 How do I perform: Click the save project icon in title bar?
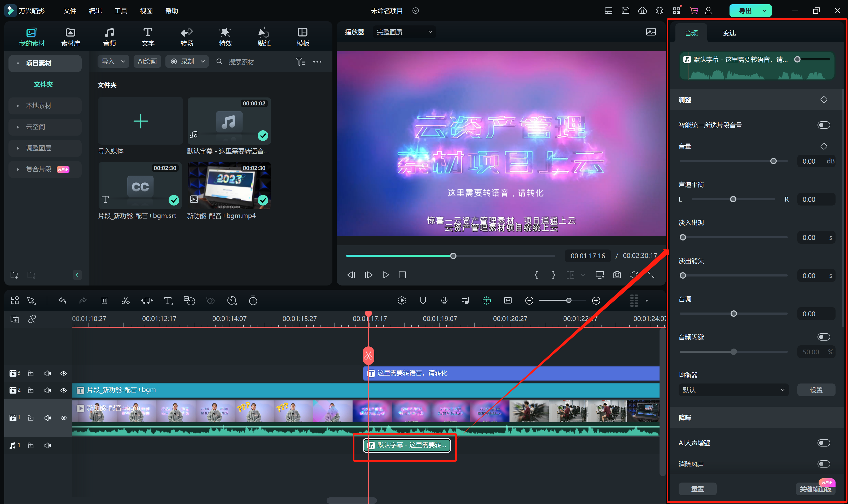pos(625,11)
